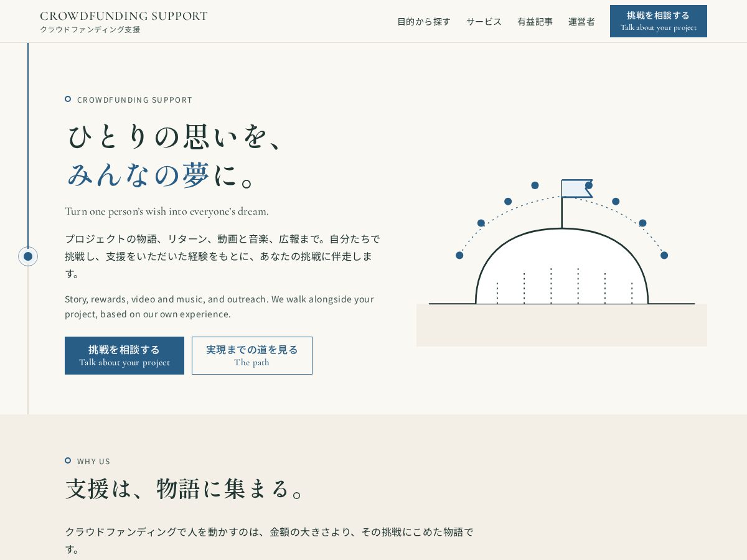Open the 目的から探す menu item

point(424,22)
